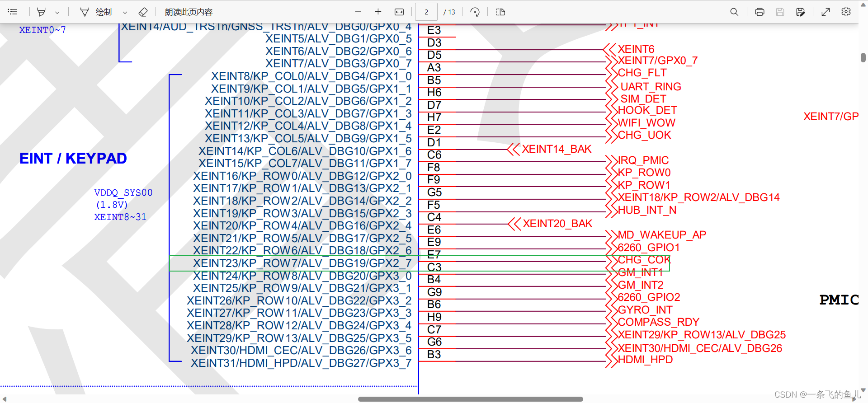The image size is (868, 403).
Task: Click the vertical scrollbar thumb
Action: (863, 58)
